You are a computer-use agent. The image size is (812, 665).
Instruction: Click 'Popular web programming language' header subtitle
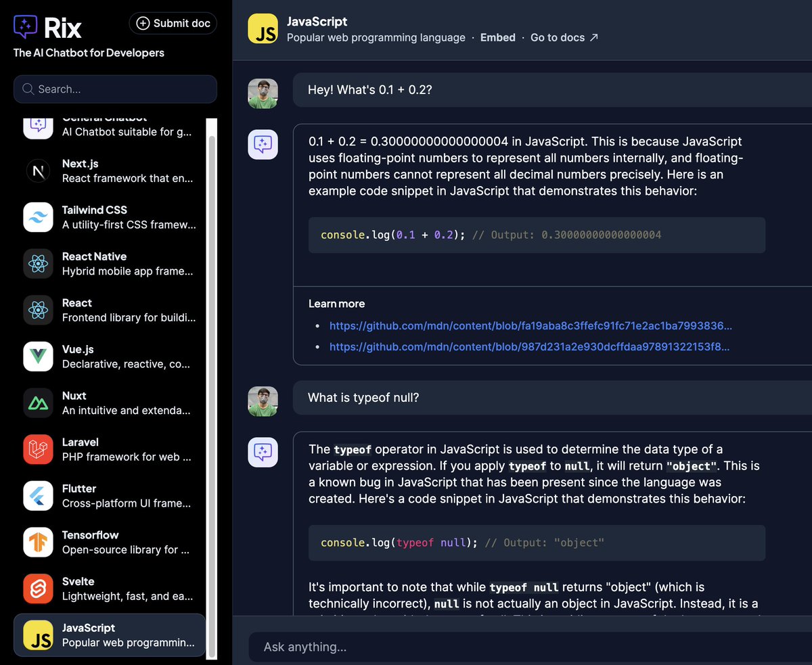tap(376, 38)
